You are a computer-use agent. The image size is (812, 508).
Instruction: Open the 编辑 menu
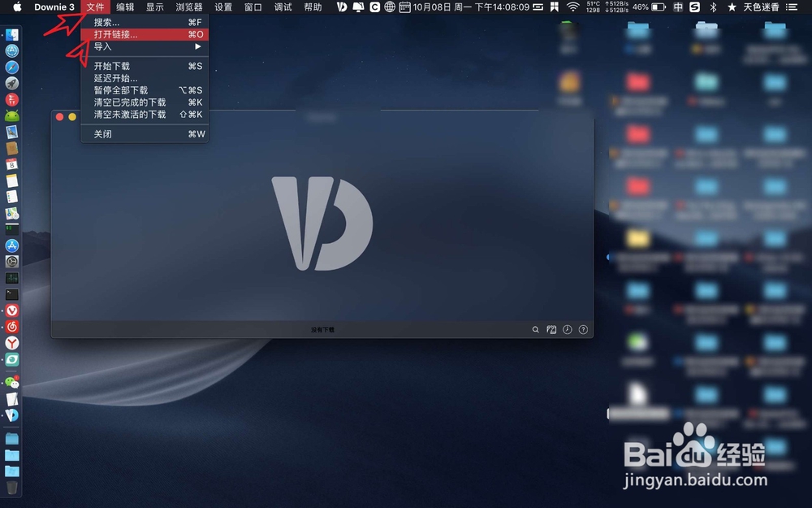pyautogui.click(x=125, y=7)
